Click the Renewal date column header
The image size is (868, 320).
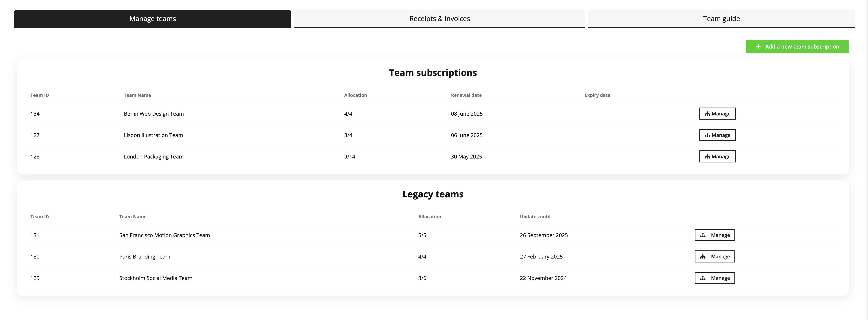(466, 95)
